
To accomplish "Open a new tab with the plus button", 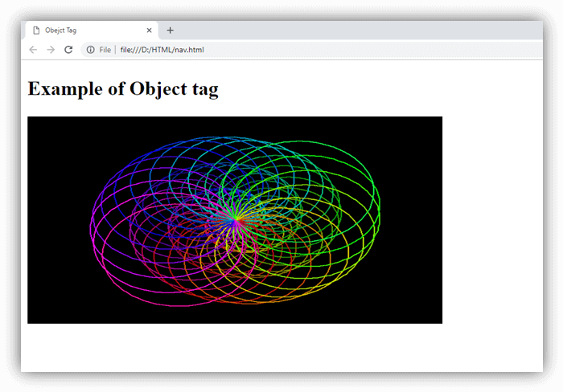I will (x=171, y=31).
